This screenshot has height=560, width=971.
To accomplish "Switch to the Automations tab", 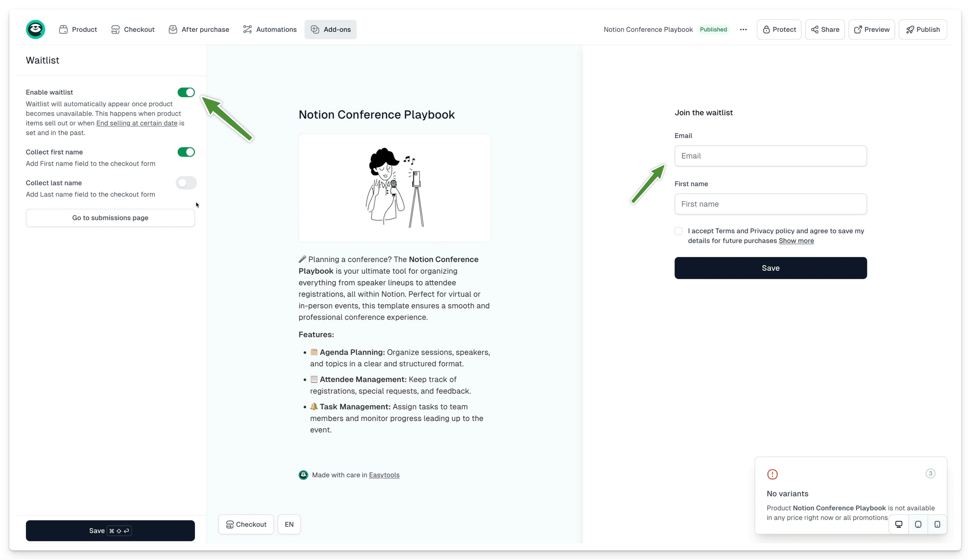I will point(270,30).
